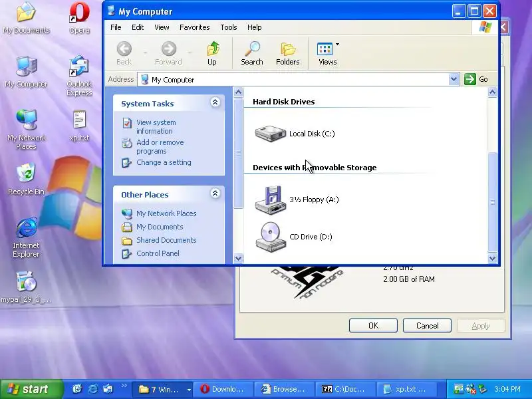Click the safely remove hardware tray icon
Image resolution: width=532 pixels, height=399 pixels.
[482, 389]
